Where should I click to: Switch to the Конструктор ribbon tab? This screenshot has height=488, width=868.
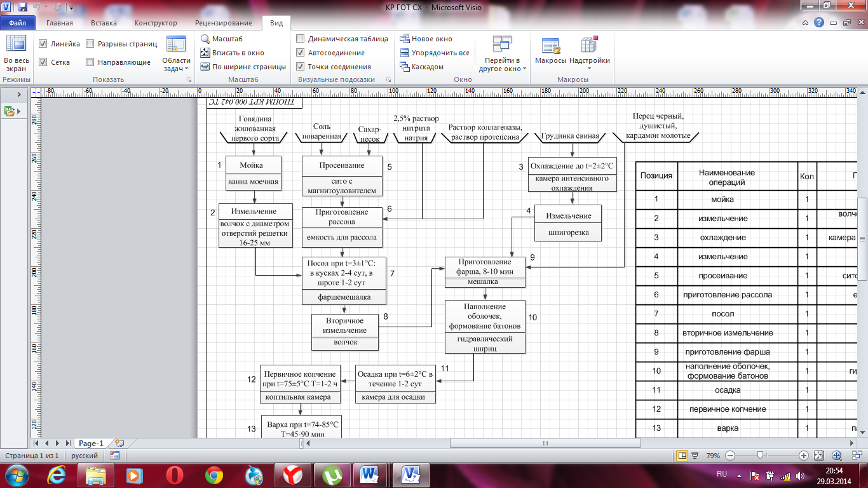click(x=156, y=23)
